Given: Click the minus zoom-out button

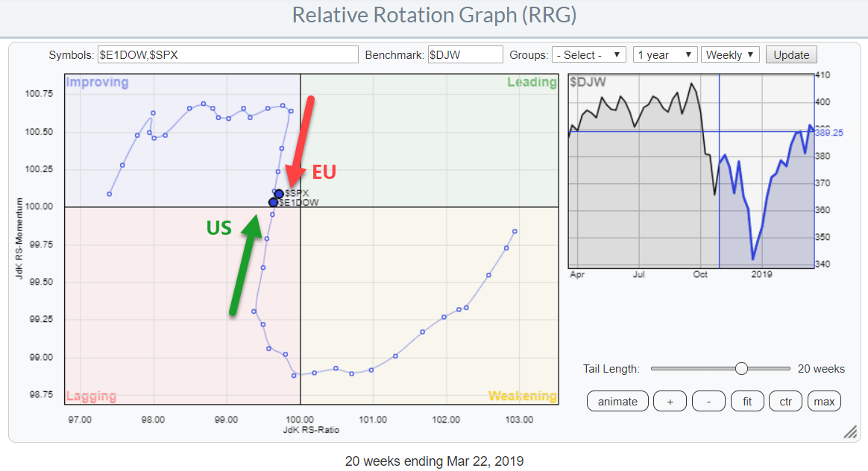Looking at the screenshot, I should (x=708, y=402).
